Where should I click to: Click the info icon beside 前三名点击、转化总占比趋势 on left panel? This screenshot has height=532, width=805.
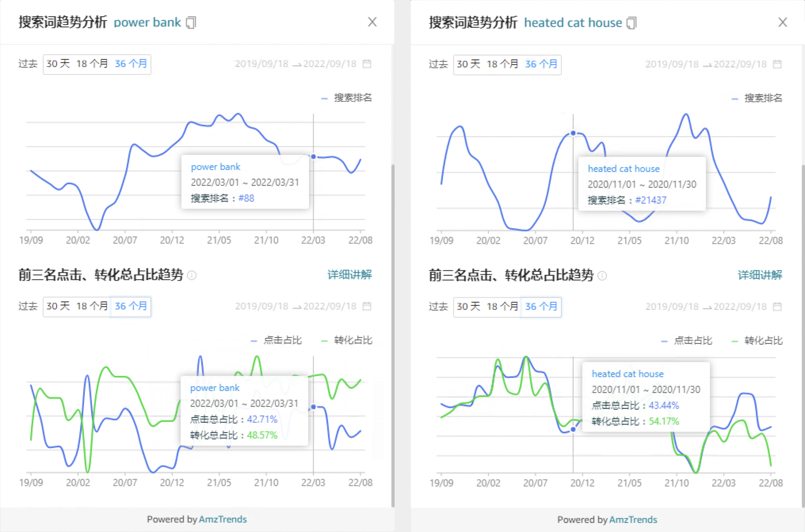192,276
